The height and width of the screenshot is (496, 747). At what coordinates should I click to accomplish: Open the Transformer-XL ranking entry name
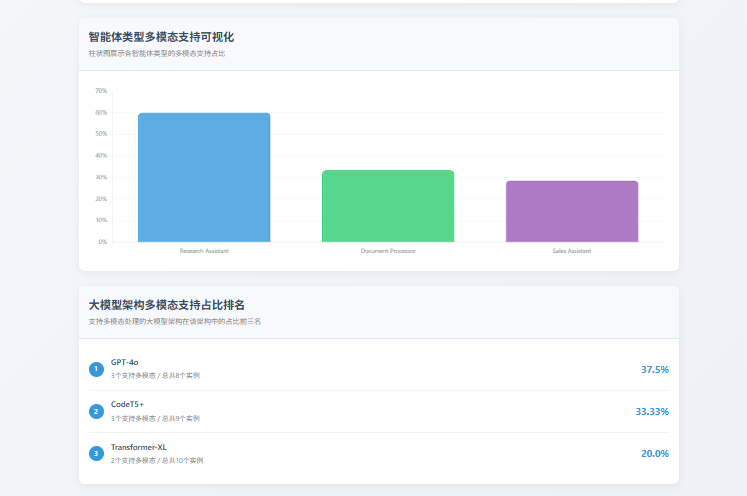pos(139,446)
